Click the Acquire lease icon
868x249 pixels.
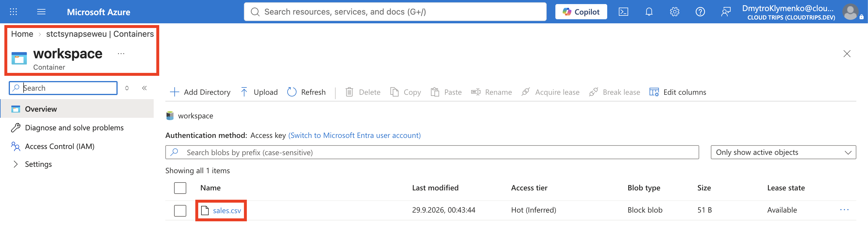[x=525, y=92]
